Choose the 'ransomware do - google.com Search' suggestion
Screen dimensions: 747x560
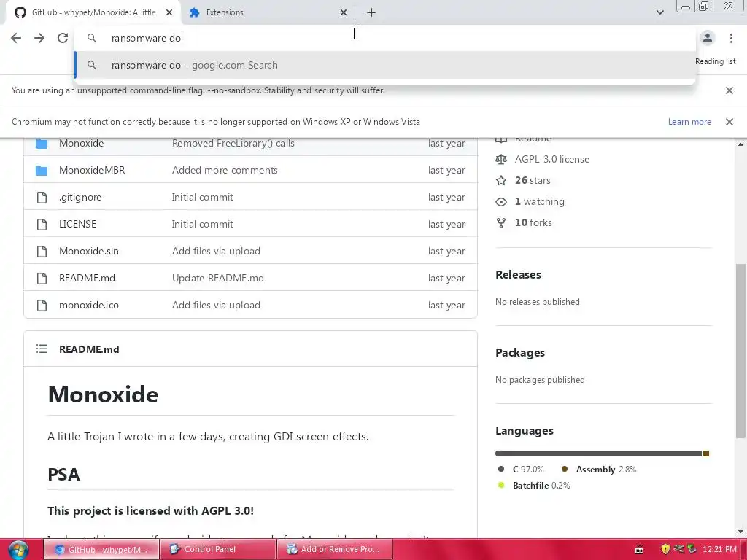coord(385,65)
